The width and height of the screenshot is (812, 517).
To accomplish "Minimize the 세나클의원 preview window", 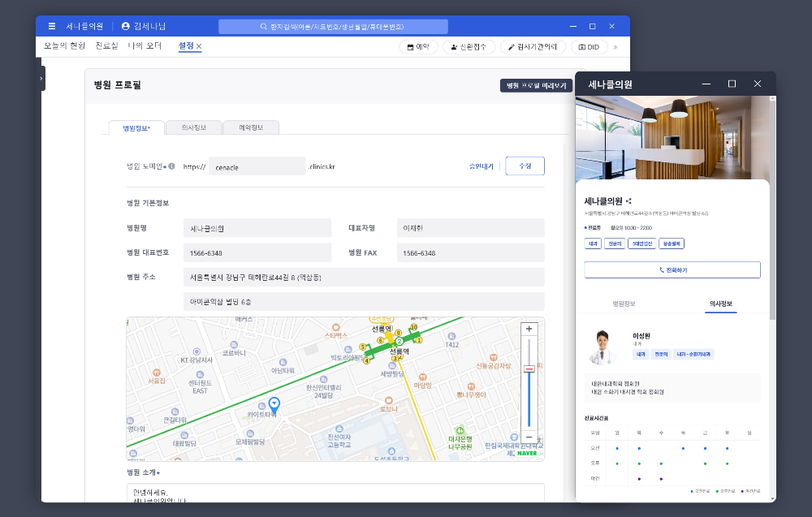I will [706, 84].
